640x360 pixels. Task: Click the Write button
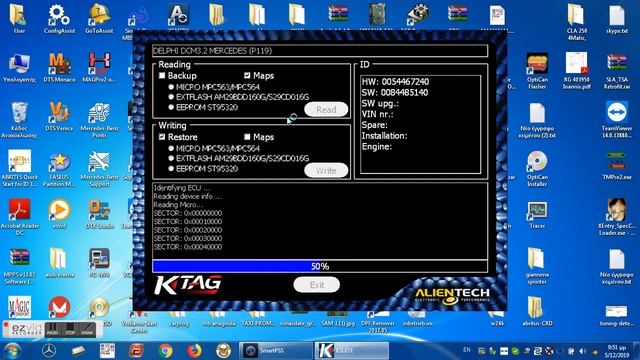pos(326,171)
